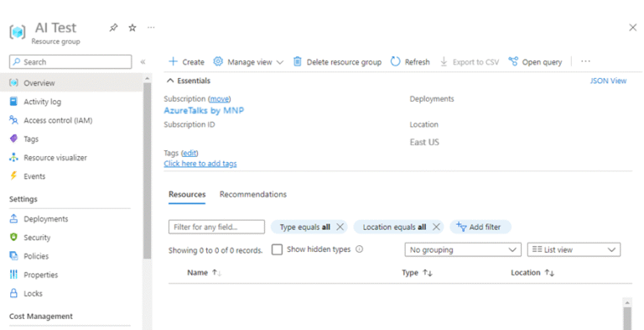Favorite AI Test with the star icon

132,28
